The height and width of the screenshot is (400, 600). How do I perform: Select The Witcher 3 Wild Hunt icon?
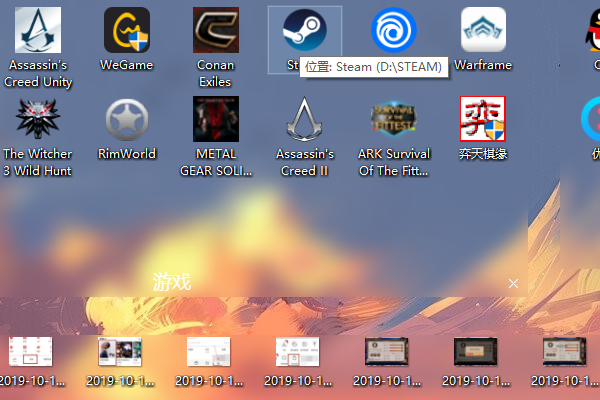point(37,120)
